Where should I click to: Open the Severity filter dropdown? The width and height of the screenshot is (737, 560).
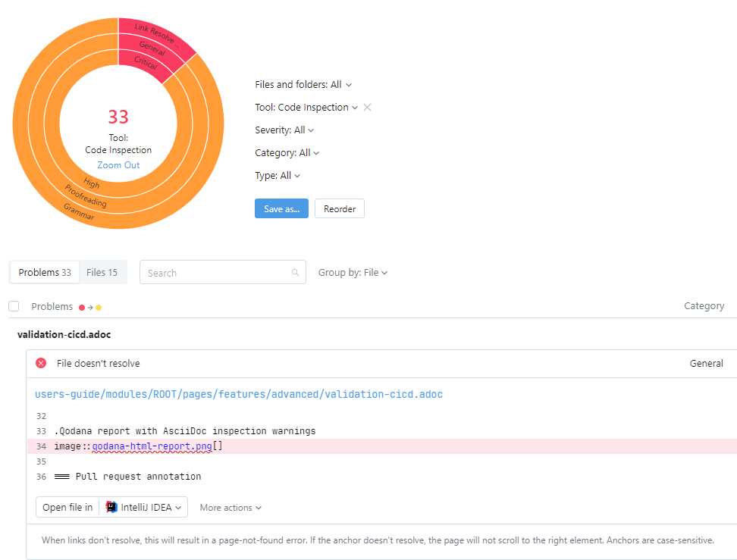point(284,130)
